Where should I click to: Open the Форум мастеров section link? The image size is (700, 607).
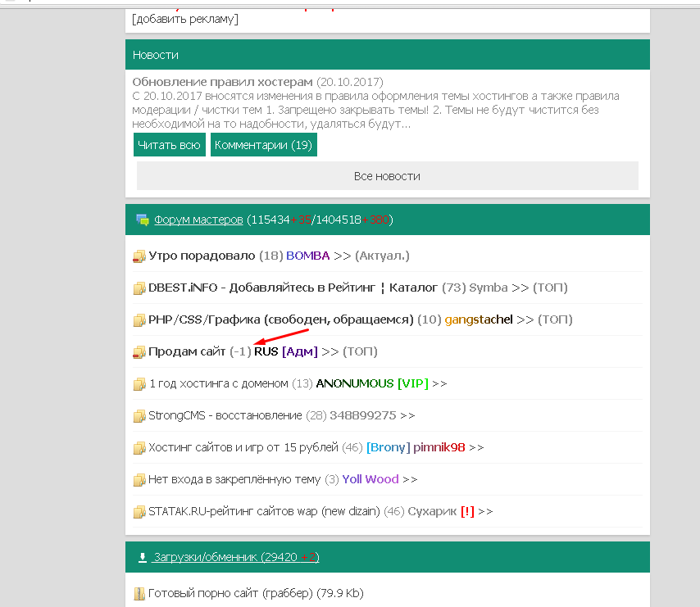click(x=198, y=220)
